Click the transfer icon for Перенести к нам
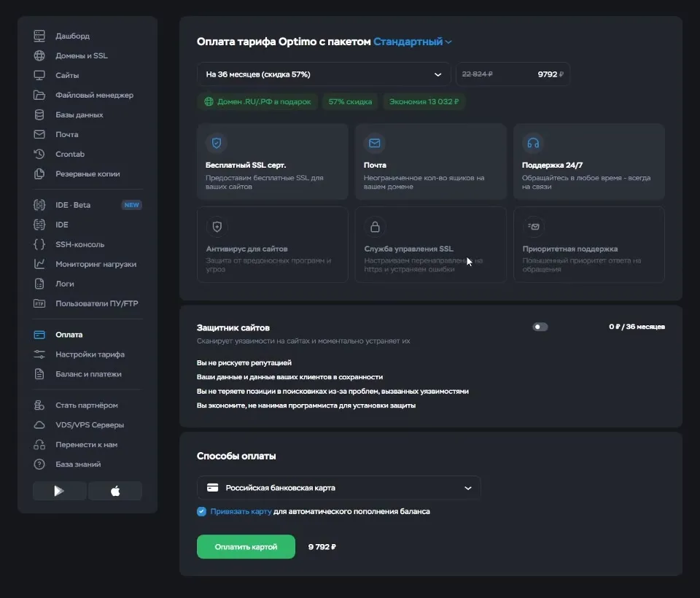The image size is (700, 598). (x=39, y=444)
